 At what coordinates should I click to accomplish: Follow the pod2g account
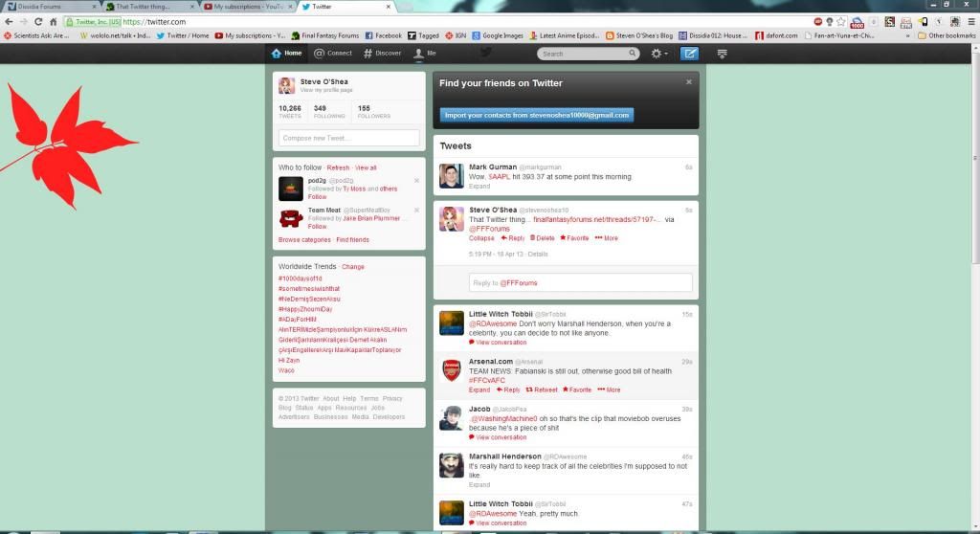pos(317,197)
